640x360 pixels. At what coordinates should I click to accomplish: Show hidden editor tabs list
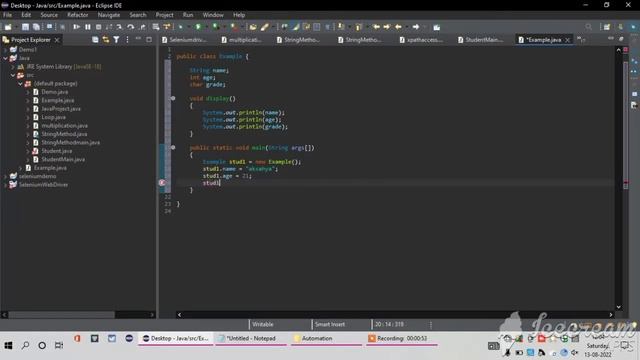point(581,40)
